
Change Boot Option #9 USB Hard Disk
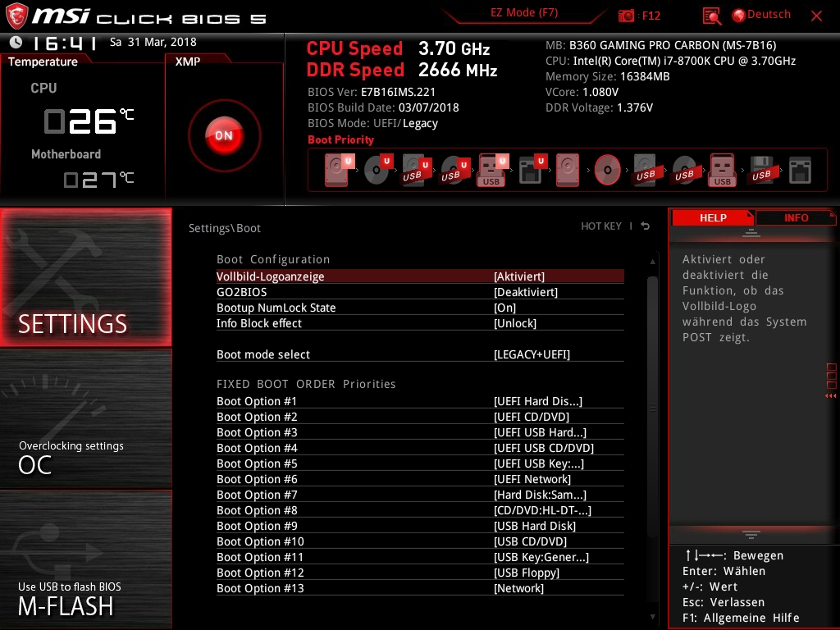420,526
